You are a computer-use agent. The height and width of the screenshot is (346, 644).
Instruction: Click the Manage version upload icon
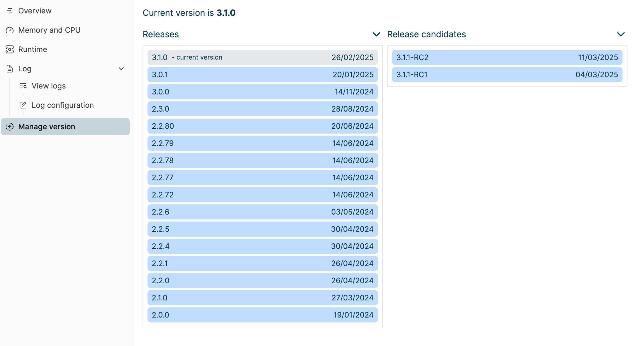pos(10,127)
